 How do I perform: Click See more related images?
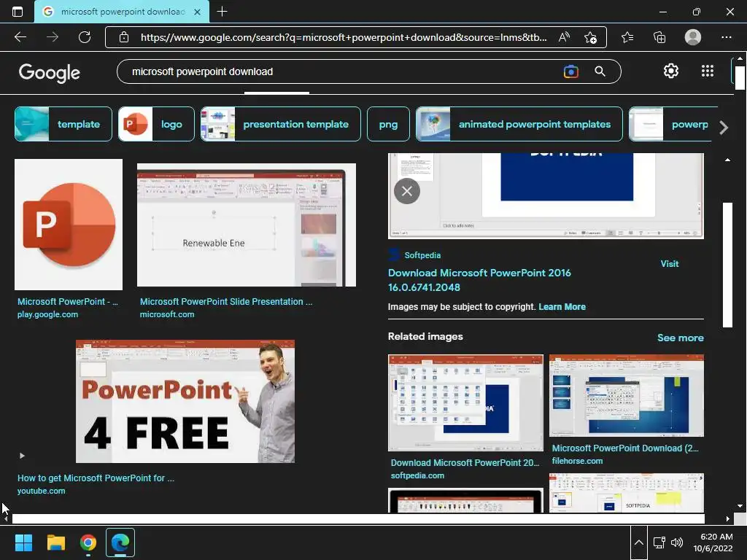coord(681,338)
